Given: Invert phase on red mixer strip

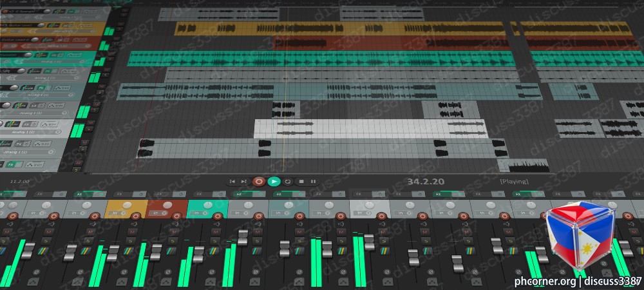Looking at the screenshot, I should click(x=168, y=272).
